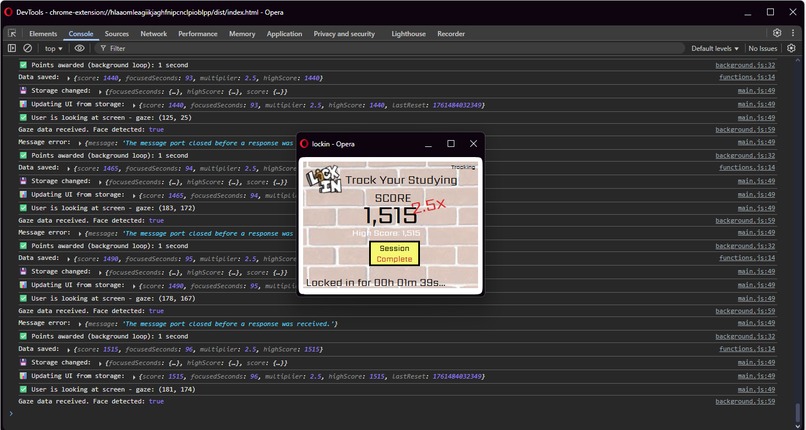This screenshot has height=430, width=806.
Task: Maximize the DevTools window
Action: (x=770, y=12)
